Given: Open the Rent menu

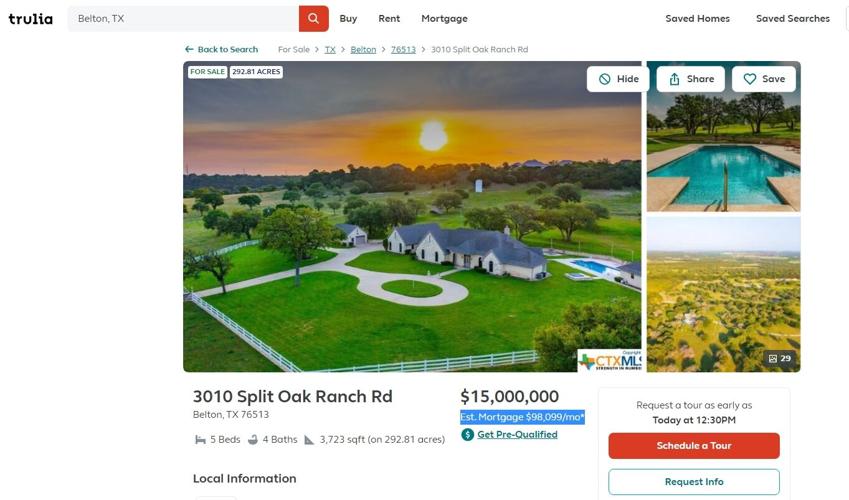Looking at the screenshot, I should [x=389, y=18].
